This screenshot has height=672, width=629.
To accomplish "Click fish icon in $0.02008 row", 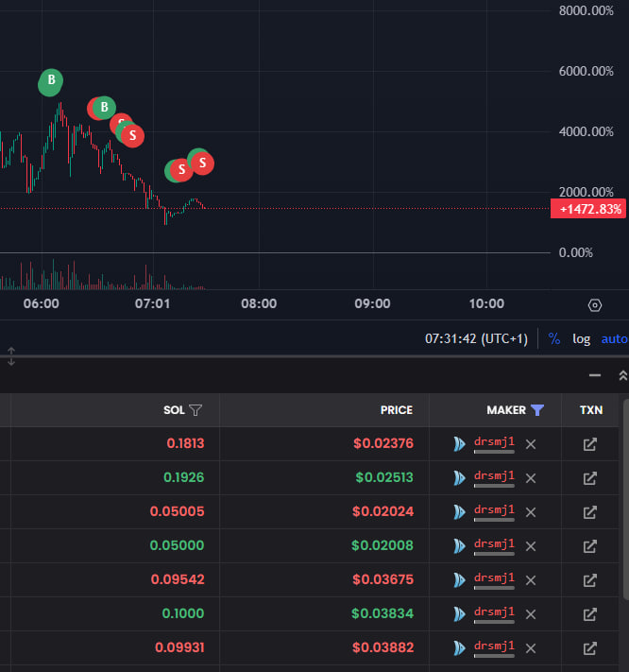I will pyautogui.click(x=459, y=546).
